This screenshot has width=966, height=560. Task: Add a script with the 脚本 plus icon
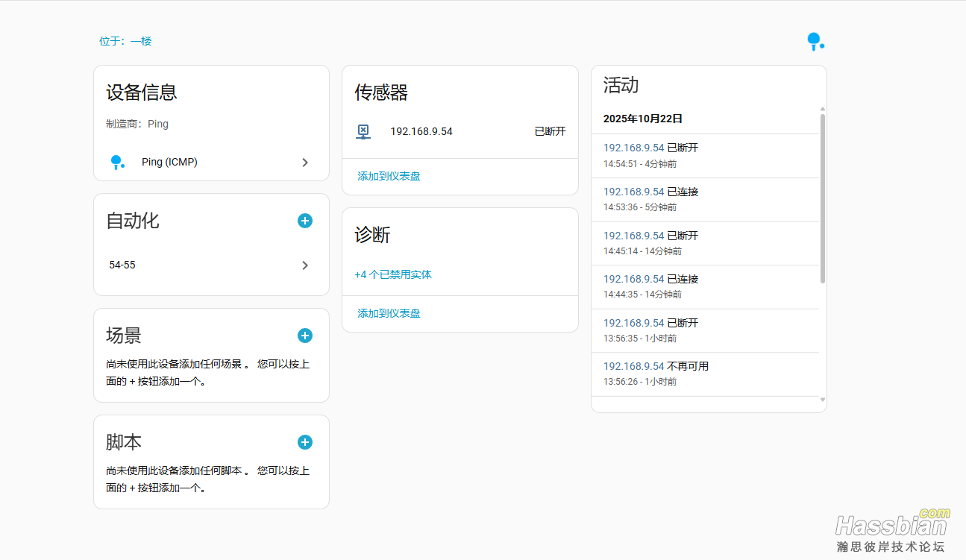305,442
